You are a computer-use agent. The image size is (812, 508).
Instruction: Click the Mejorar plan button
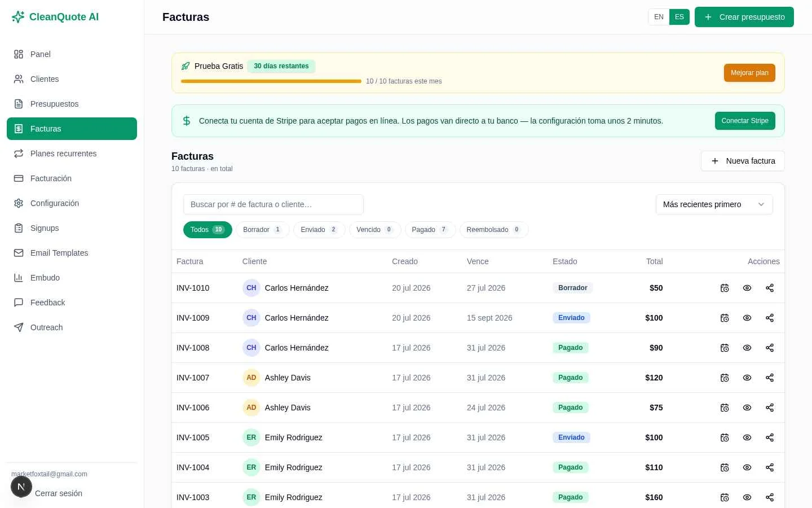[x=749, y=73]
